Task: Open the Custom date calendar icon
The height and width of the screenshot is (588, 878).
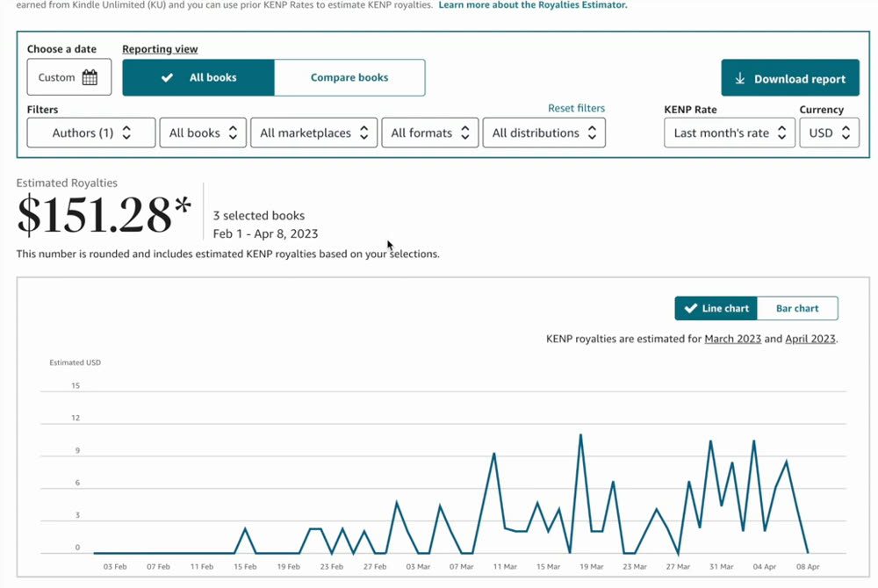Action: pos(90,77)
